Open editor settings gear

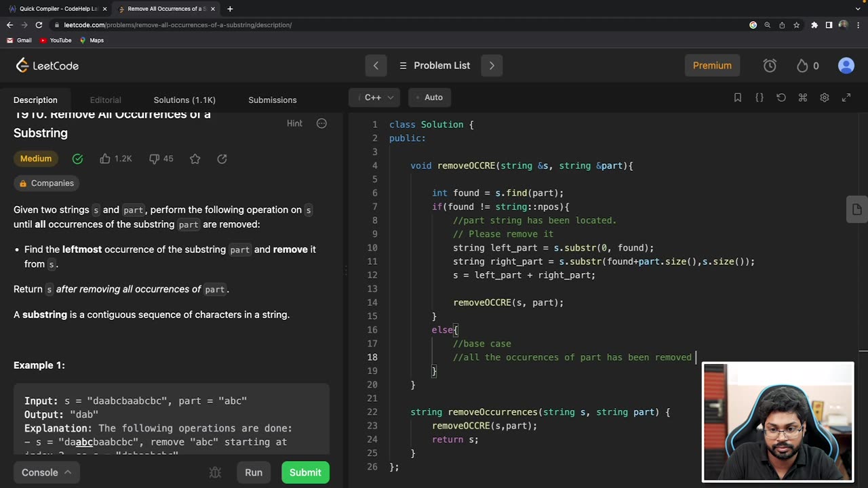[x=825, y=98]
